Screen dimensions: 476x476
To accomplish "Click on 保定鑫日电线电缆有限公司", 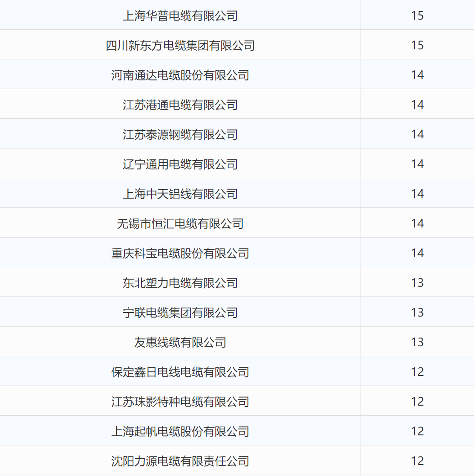I will (180, 372).
